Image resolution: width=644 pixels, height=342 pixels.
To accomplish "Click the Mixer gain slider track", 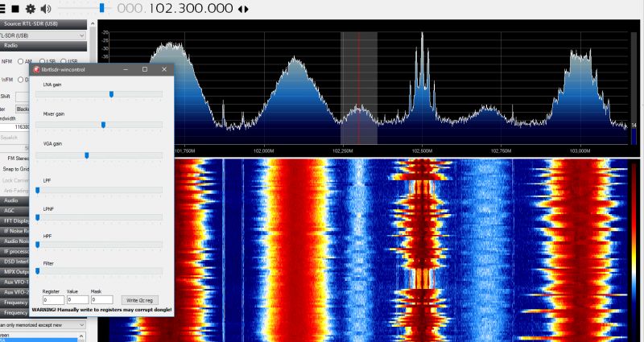I will pos(98,125).
